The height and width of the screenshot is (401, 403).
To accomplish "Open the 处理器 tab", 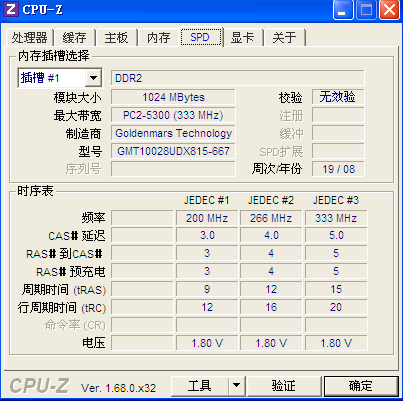I will click(29, 37).
